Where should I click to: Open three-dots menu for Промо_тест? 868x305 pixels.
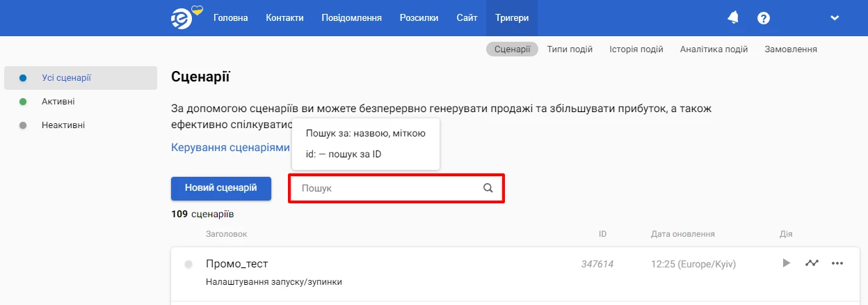click(x=837, y=263)
